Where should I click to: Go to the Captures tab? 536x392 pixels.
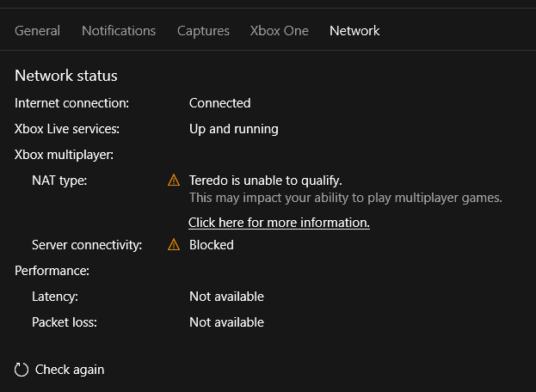tap(203, 31)
